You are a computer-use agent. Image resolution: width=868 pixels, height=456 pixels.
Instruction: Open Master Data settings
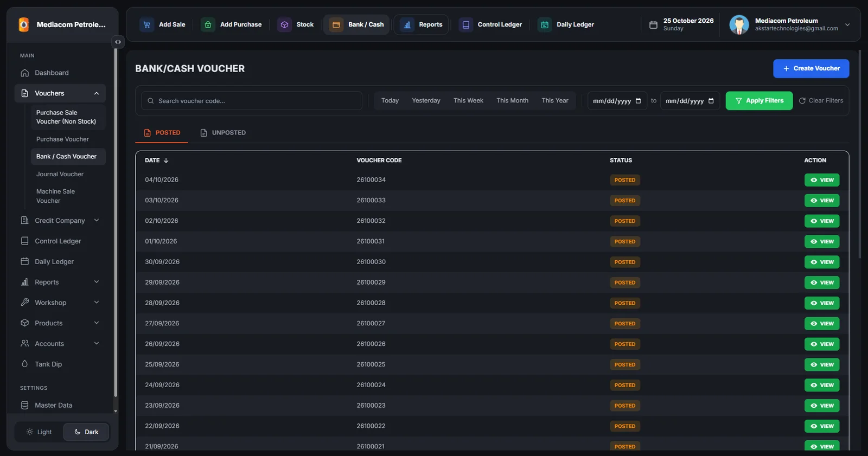[60, 405]
